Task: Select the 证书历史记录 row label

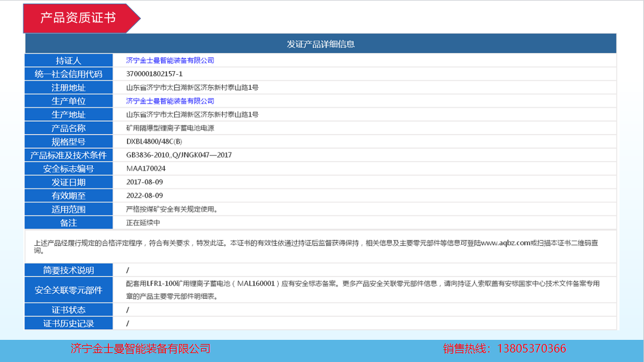Action: pyautogui.click(x=68, y=324)
